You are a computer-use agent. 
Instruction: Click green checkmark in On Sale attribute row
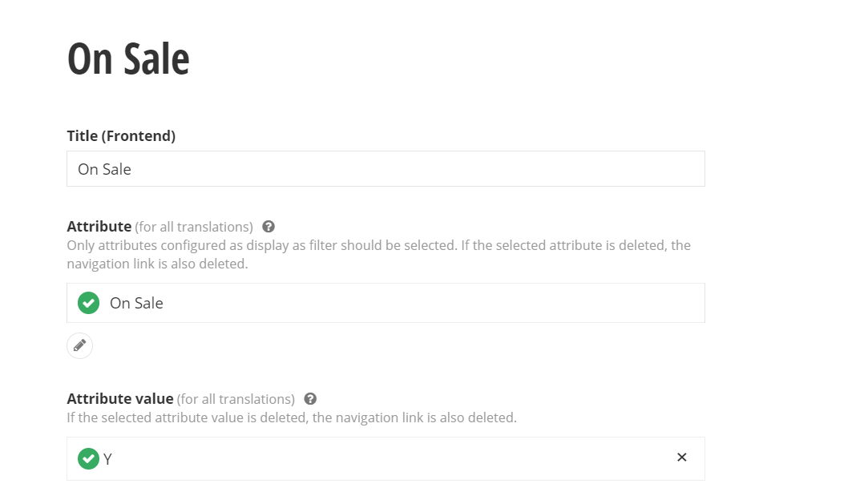tap(88, 303)
